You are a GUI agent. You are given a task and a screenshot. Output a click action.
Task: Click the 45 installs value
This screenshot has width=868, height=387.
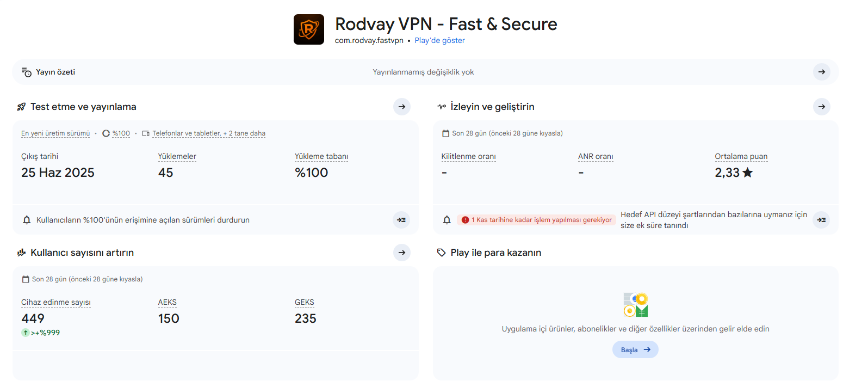click(x=166, y=173)
